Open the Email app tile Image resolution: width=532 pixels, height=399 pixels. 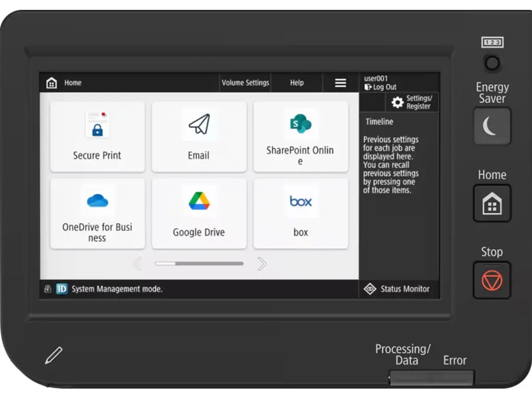pyautogui.click(x=199, y=136)
